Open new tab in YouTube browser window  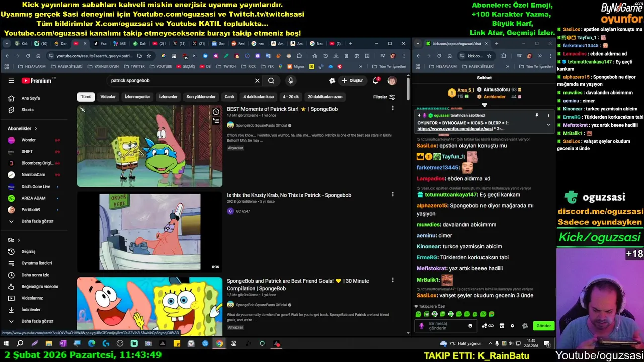[x=351, y=44]
